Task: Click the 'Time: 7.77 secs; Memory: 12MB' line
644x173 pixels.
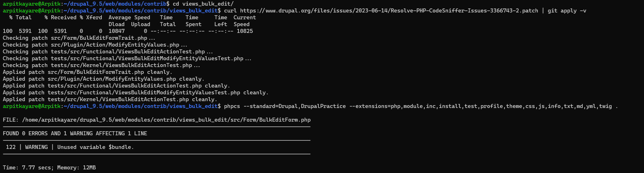Action: tap(49, 167)
